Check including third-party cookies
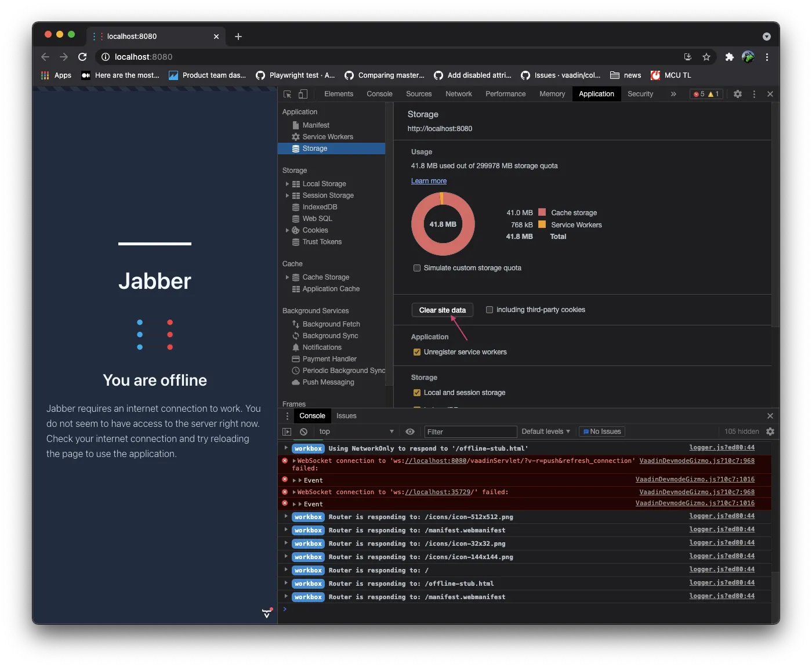Screen dimensions: 812x667 pyautogui.click(x=490, y=310)
